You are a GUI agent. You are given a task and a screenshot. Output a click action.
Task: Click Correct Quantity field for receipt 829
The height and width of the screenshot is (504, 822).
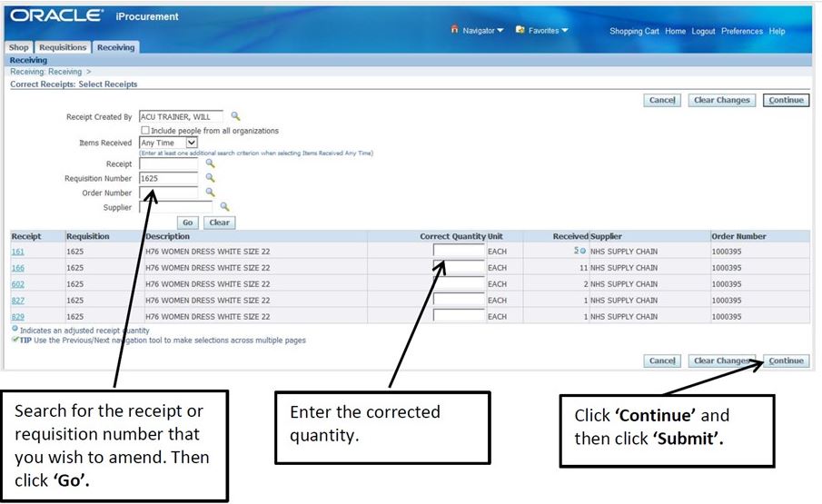pyautogui.click(x=460, y=316)
